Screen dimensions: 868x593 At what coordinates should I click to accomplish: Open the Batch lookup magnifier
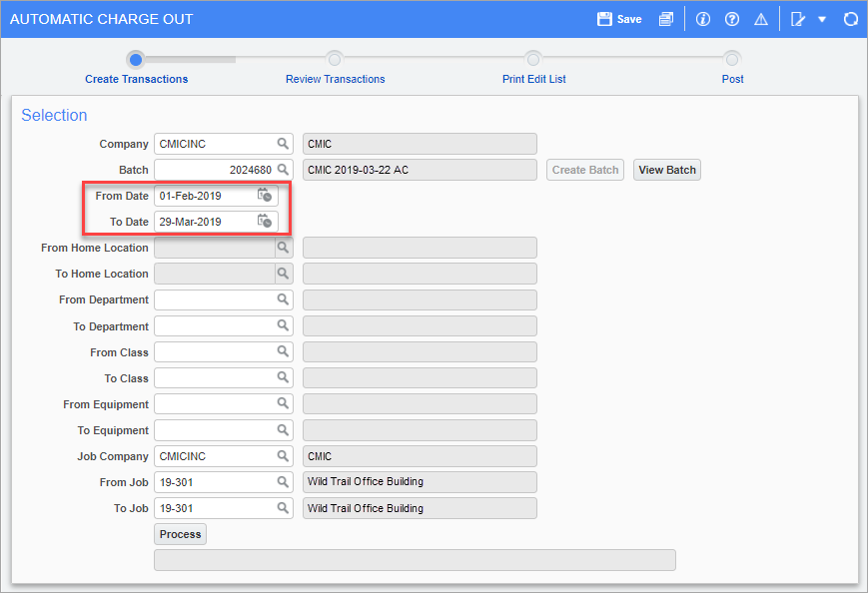(284, 170)
